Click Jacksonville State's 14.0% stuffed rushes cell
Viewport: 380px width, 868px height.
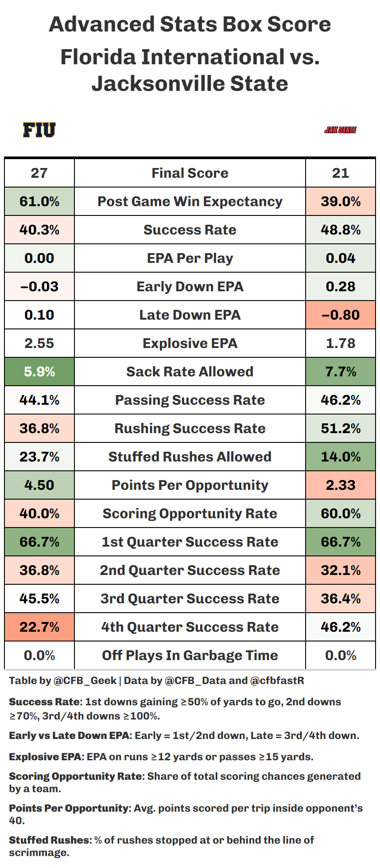click(340, 457)
